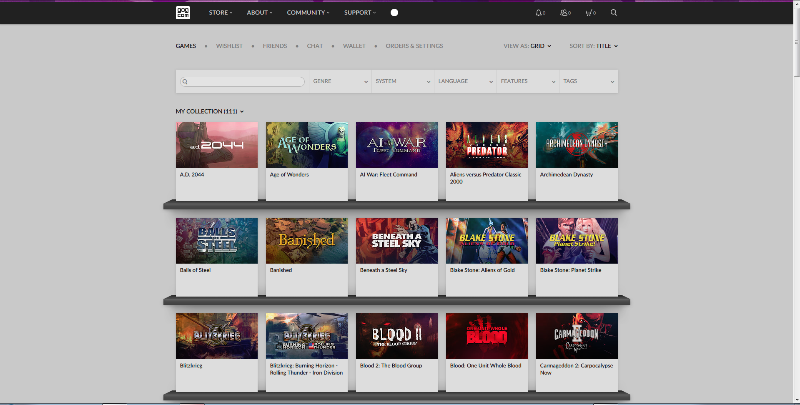
Task: Click the 'A.D. 2044' title text
Action: (x=192, y=174)
